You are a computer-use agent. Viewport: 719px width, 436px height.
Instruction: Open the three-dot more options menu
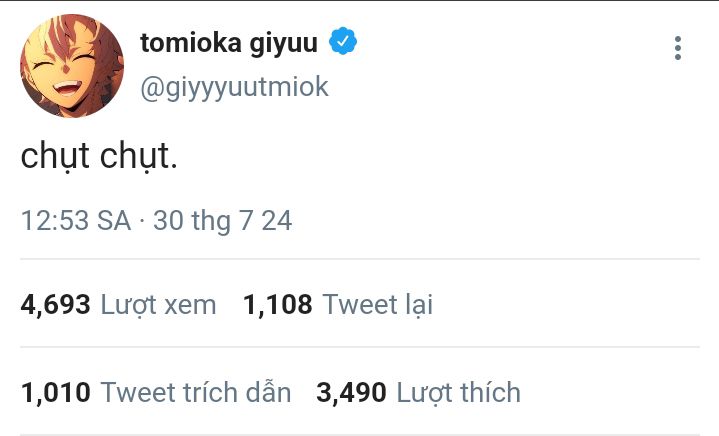678,48
